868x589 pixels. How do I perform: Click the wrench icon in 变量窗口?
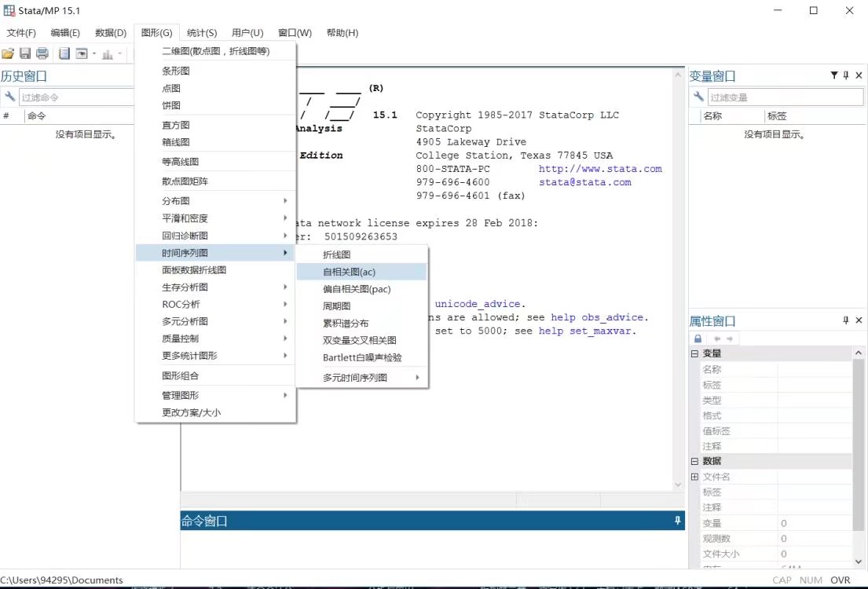coord(698,97)
